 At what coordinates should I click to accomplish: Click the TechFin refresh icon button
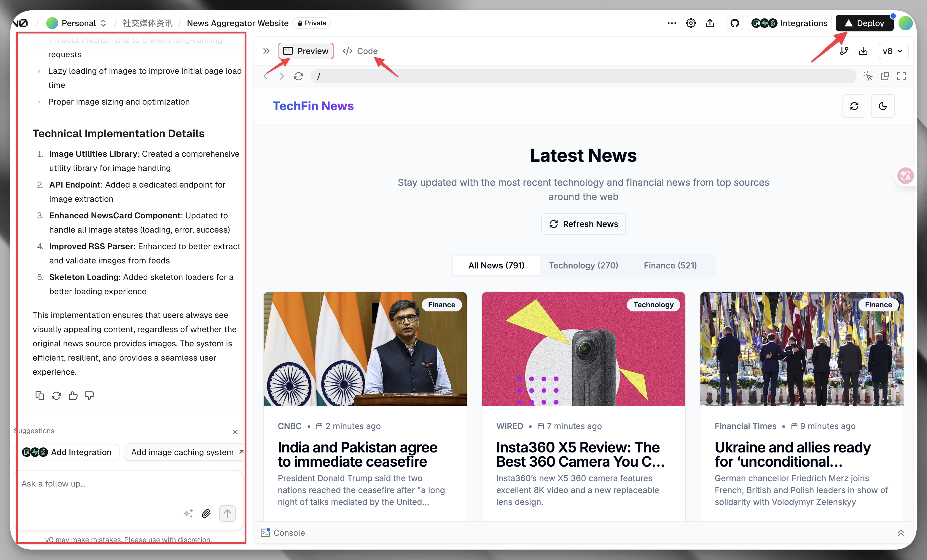pyautogui.click(x=854, y=106)
